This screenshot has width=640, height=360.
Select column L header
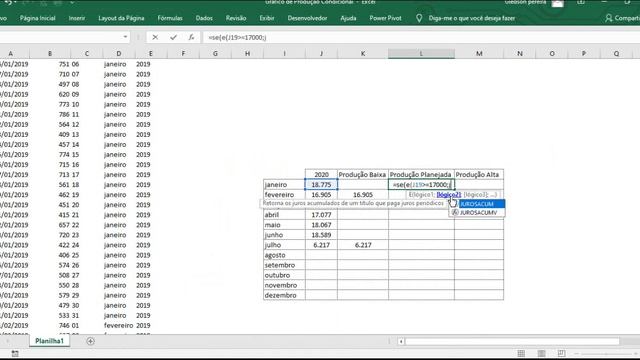coord(421,53)
